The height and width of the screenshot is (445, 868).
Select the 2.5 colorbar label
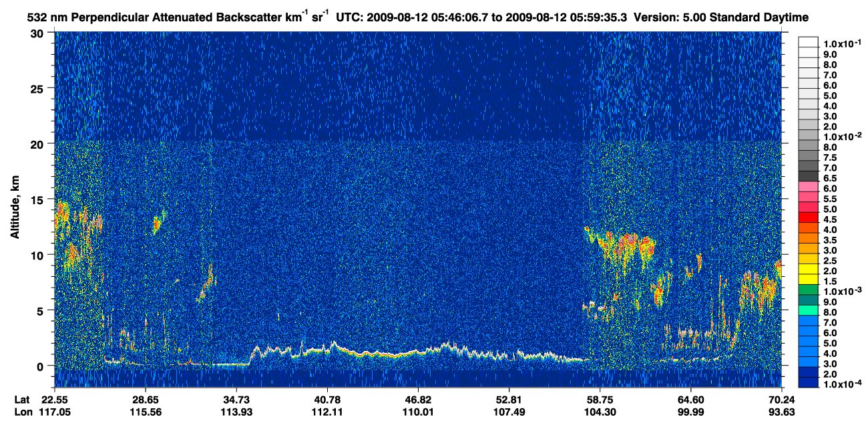pos(829,261)
